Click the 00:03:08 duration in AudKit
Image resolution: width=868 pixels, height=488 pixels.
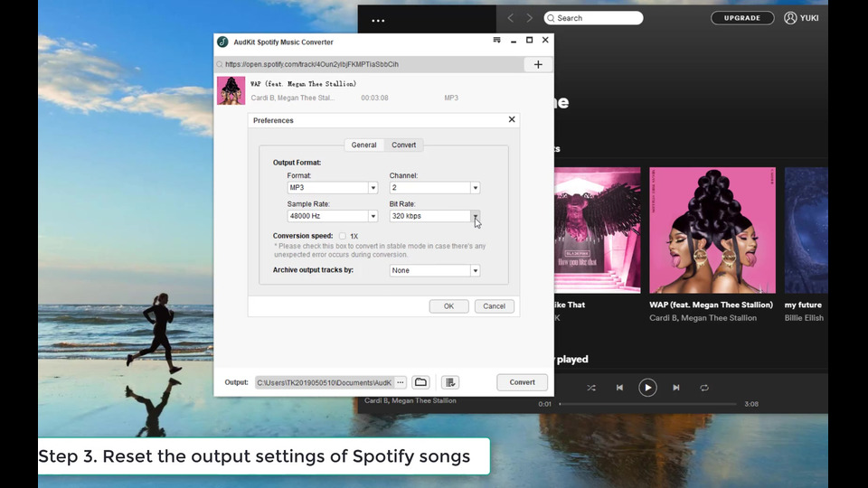coord(374,98)
